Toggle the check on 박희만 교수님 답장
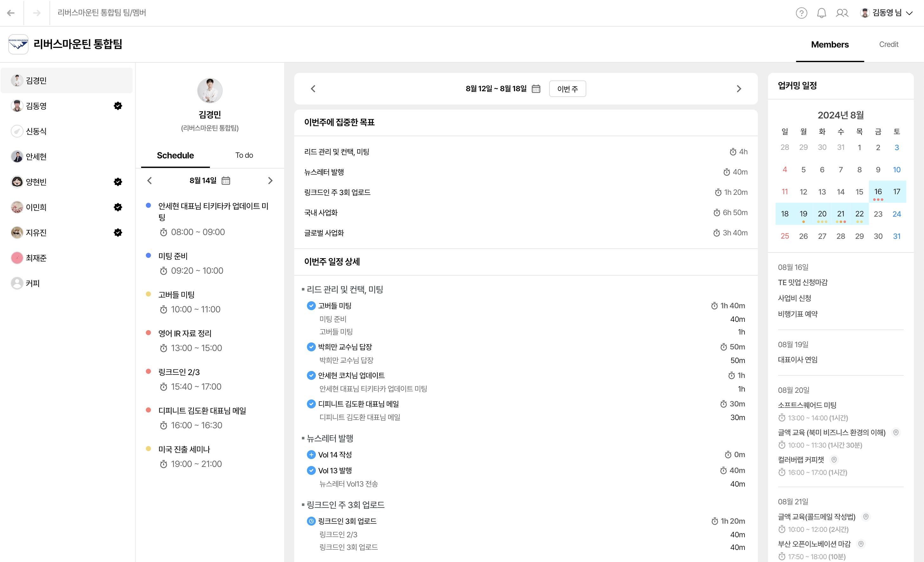Screen dimensions: 924x562 point(311,347)
